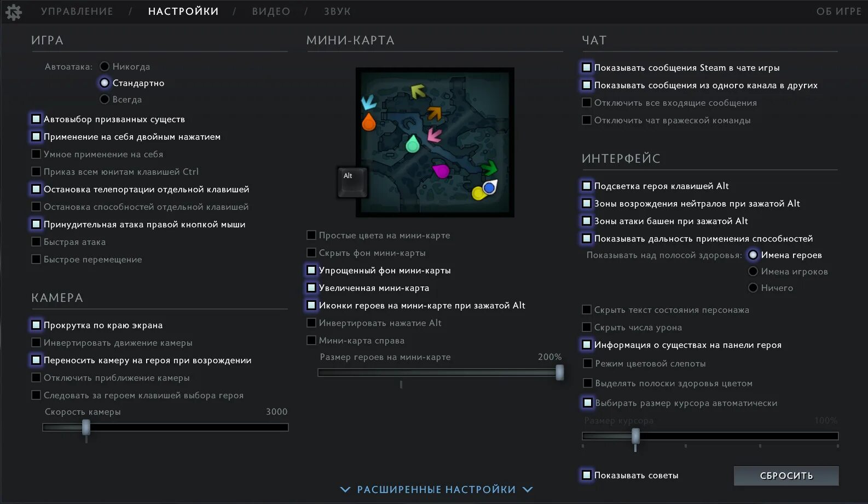Screen dimensions: 868x504
Task: Enable Остановка способностей отдельной клавишей
Action: (36, 207)
